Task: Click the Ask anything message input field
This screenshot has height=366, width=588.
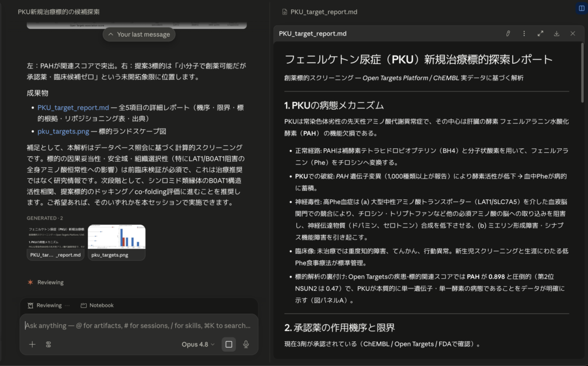Action: tap(138, 325)
